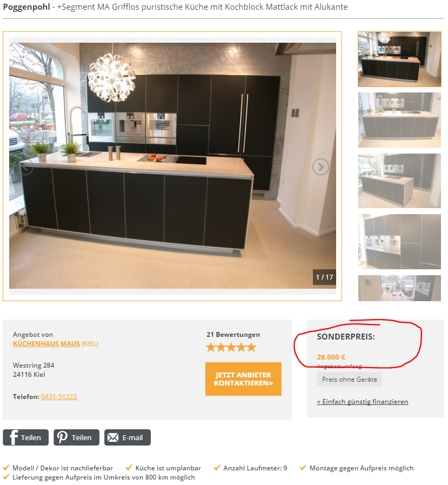Screen dimensions: 448x485
Task: Click the next image arrow in gallery
Action: [320, 167]
